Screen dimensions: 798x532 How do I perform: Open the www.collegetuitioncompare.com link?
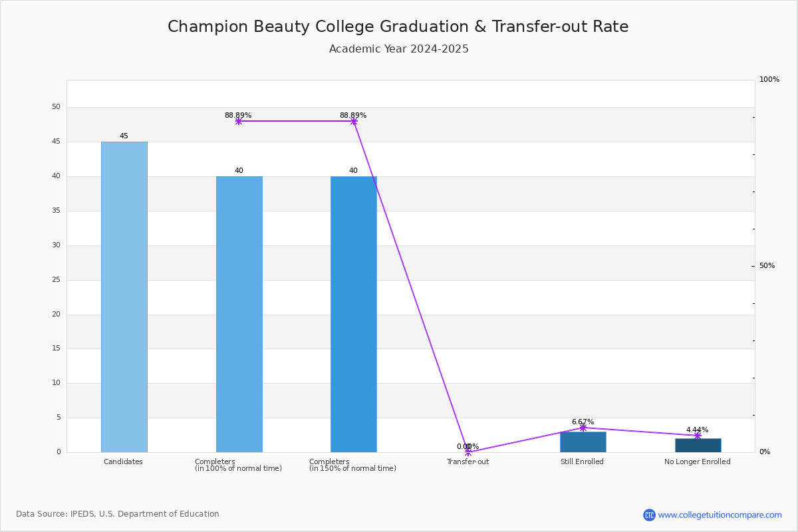pos(720,515)
